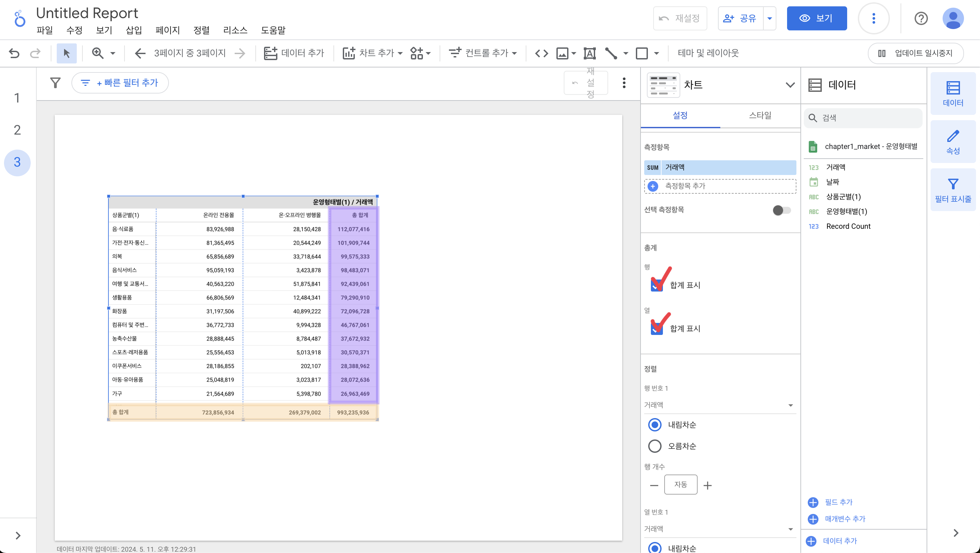Select the pointer selection mode tool

(66, 53)
